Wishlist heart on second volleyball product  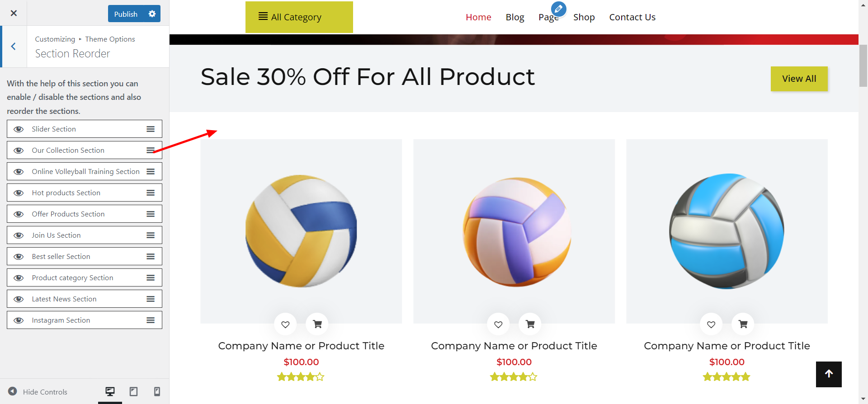click(498, 324)
